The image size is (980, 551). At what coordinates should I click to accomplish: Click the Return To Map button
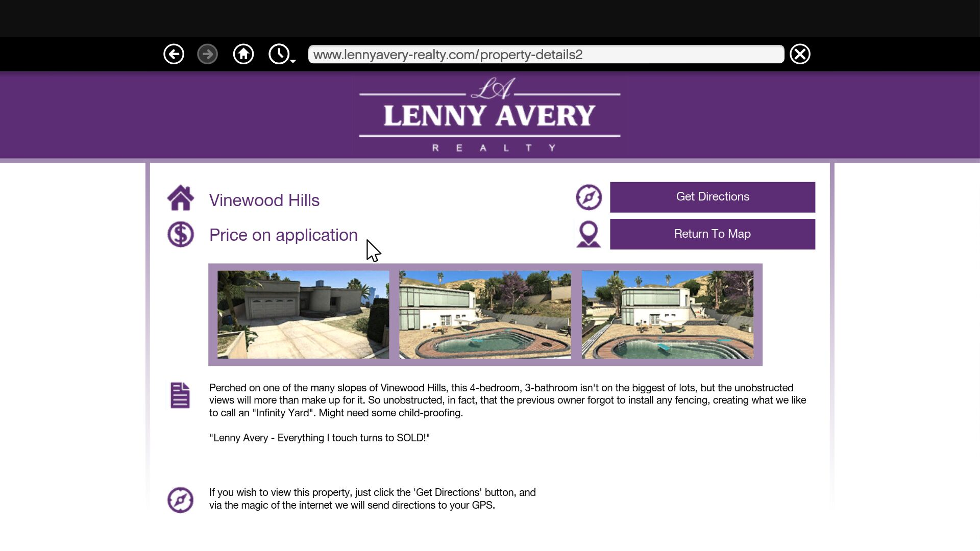tap(713, 234)
